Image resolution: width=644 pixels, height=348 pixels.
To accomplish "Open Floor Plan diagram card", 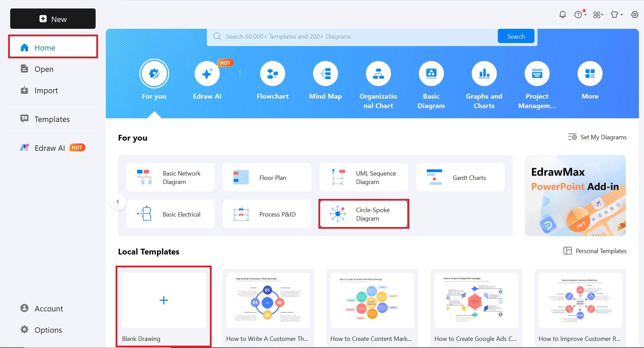I will [x=267, y=177].
